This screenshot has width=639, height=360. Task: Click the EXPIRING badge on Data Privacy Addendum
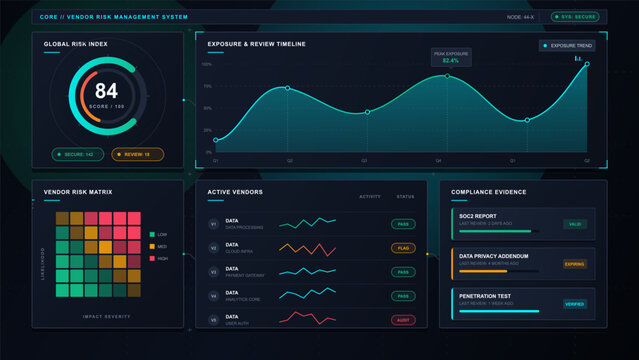point(575,264)
